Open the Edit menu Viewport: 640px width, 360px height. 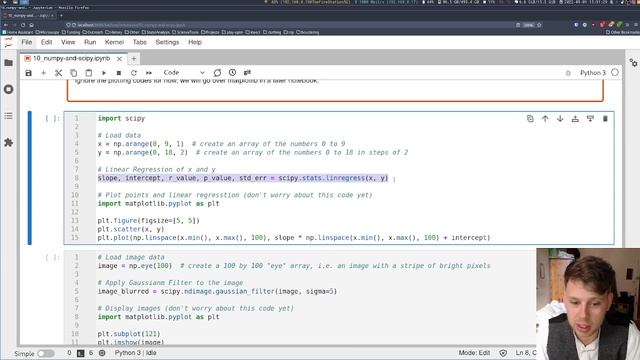(x=47, y=42)
